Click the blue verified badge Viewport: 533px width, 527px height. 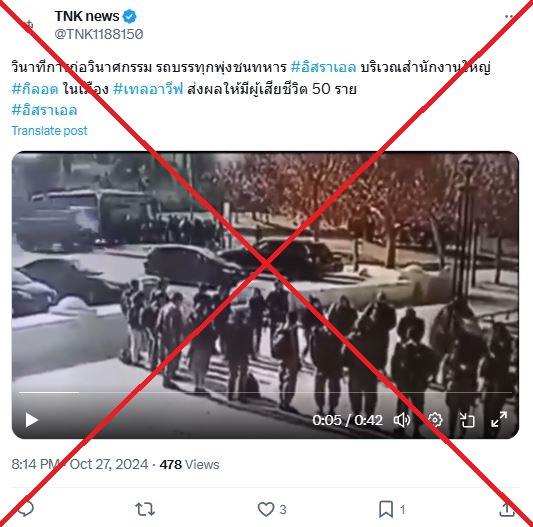(x=130, y=16)
